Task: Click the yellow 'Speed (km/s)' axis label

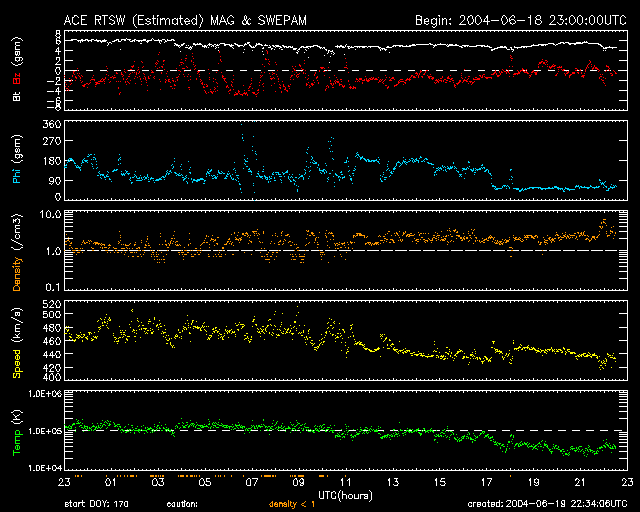Action: [17, 343]
